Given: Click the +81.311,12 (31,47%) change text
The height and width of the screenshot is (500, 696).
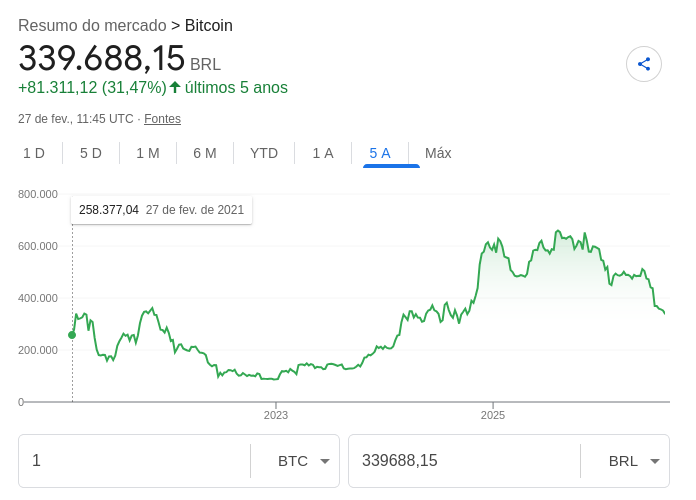Looking at the screenshot, I should (92, 87).
